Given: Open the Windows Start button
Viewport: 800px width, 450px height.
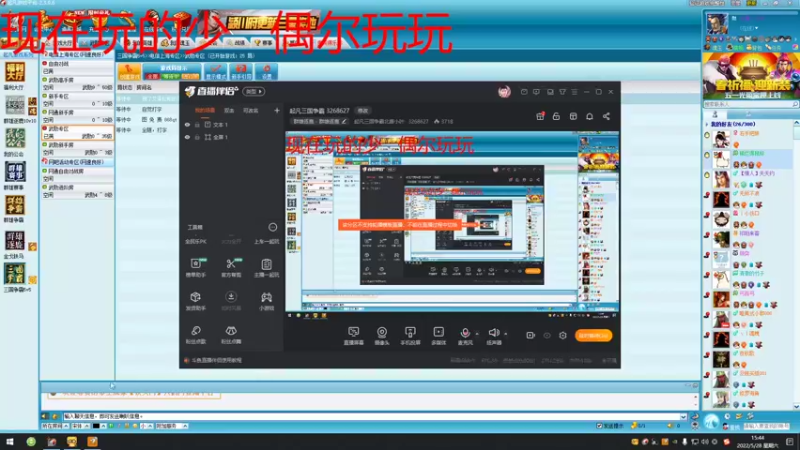Looking at the screenshot, I should click(10, 441).
